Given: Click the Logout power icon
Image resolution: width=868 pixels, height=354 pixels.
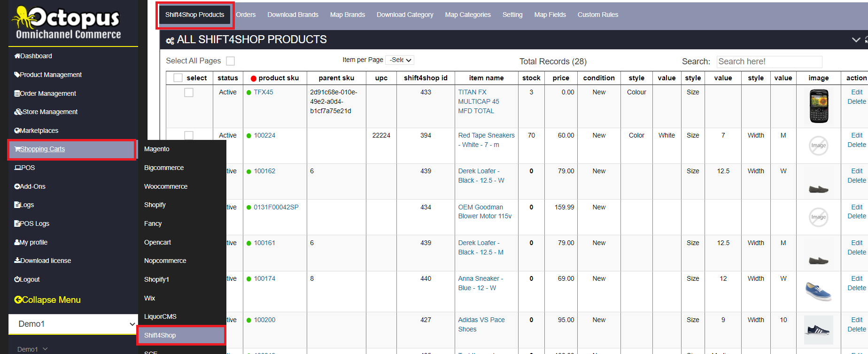Looking at the screenshot, I should (x=17, y=279).
